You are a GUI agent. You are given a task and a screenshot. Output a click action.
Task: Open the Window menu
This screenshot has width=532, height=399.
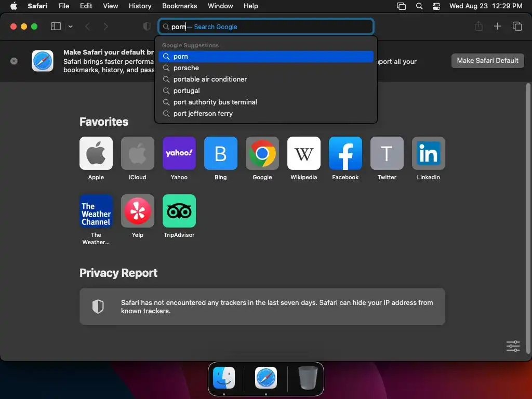220,6
